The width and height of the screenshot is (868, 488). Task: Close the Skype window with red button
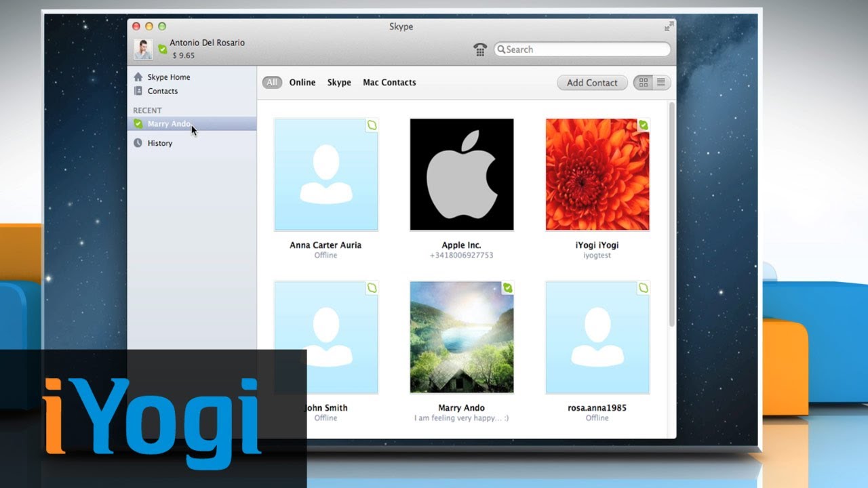[x=136, y=26]
